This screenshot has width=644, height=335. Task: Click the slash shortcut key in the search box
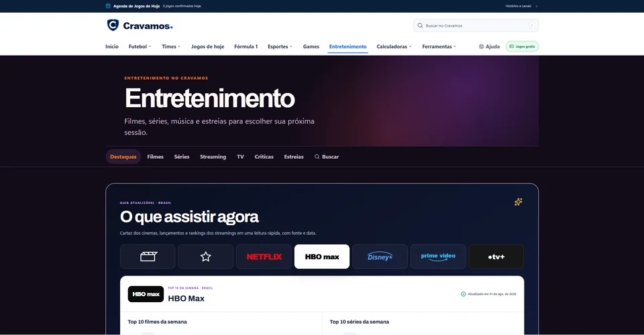(x=532, y=25)
